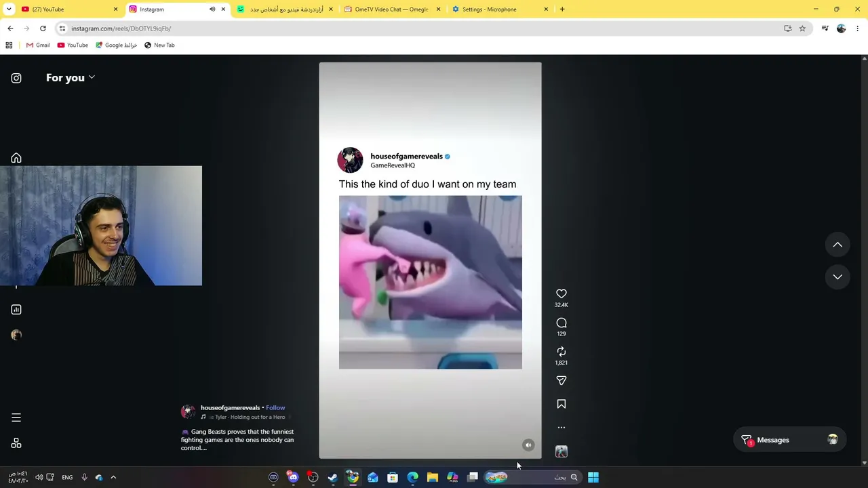Open Outlook from the taskbar

click(x=373, y=477)
